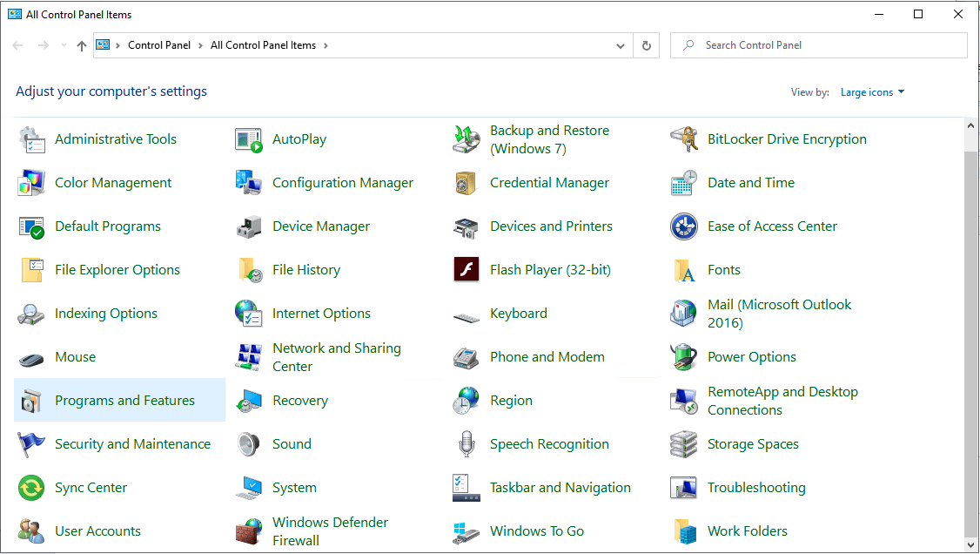Open the Configuration Manager icon
Image resolution: width=980 pixels, height=554 pixels.
pyautogui.click(x=249, y=183)
